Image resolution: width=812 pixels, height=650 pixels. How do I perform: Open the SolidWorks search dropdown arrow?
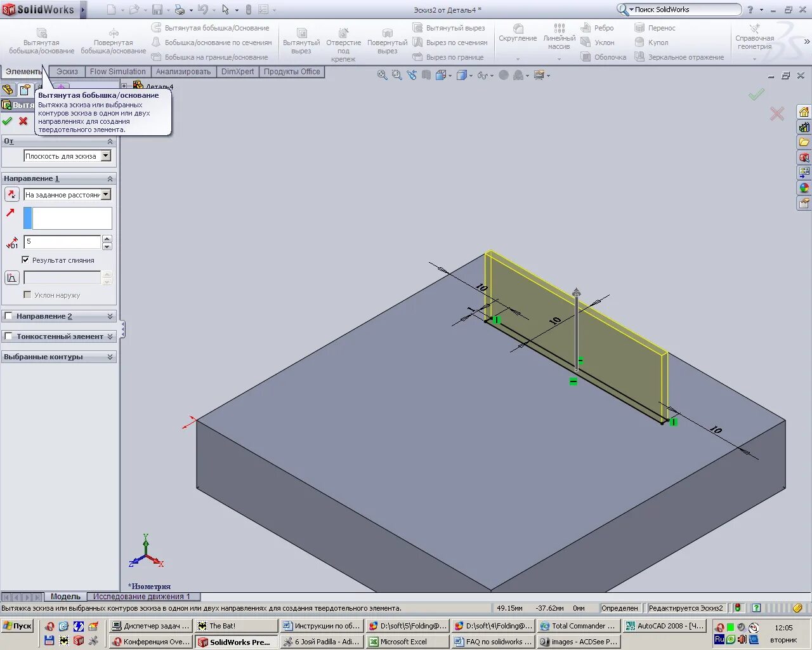631,10
